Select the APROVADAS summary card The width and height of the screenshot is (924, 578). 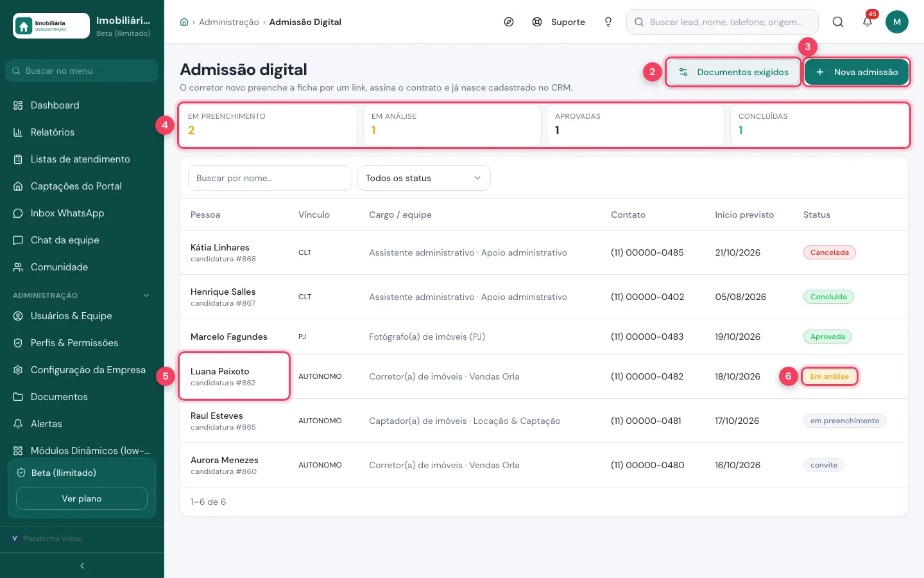click(635, 125)
